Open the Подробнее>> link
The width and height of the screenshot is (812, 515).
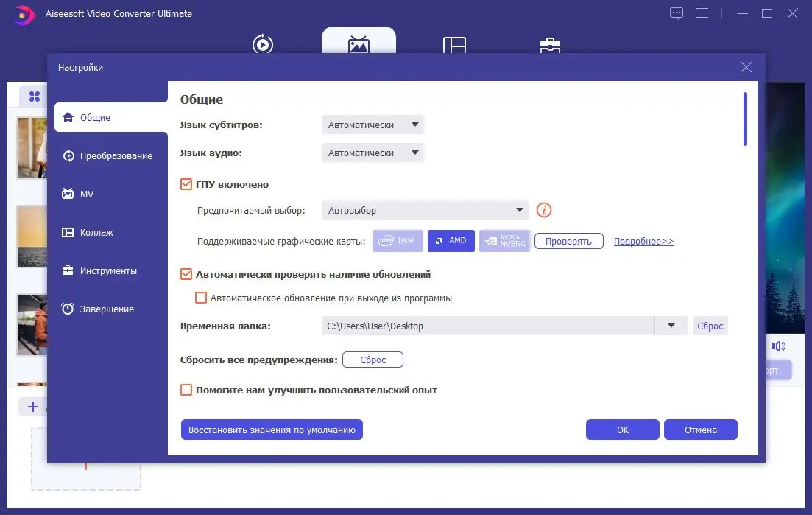(643, 242)
